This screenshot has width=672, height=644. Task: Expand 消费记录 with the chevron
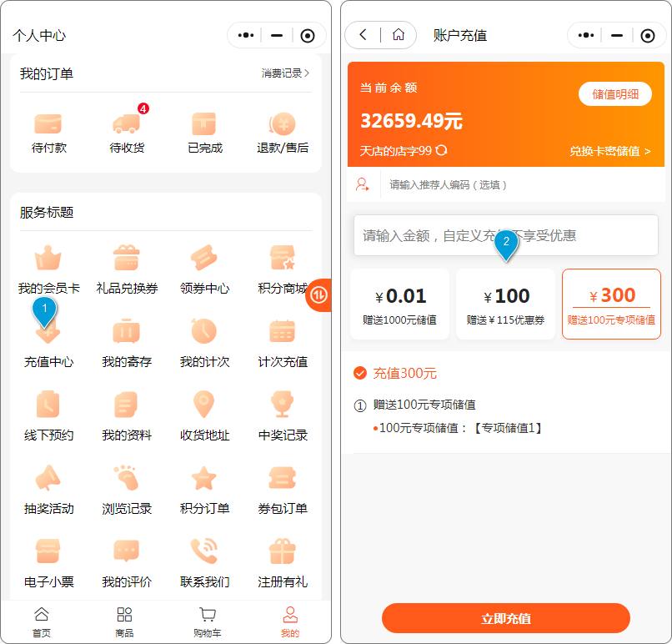tap(307, 73)
